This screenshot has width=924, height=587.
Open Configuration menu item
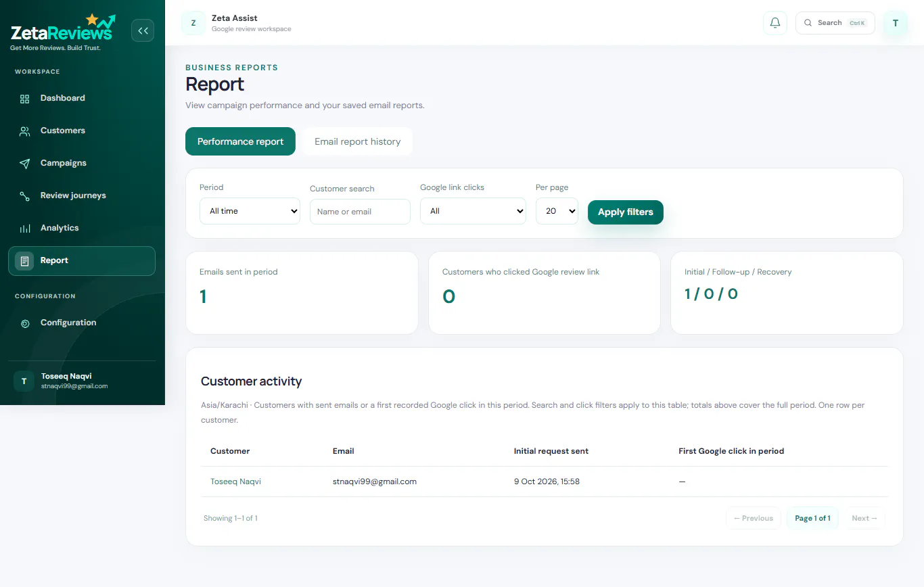[82, 323]
